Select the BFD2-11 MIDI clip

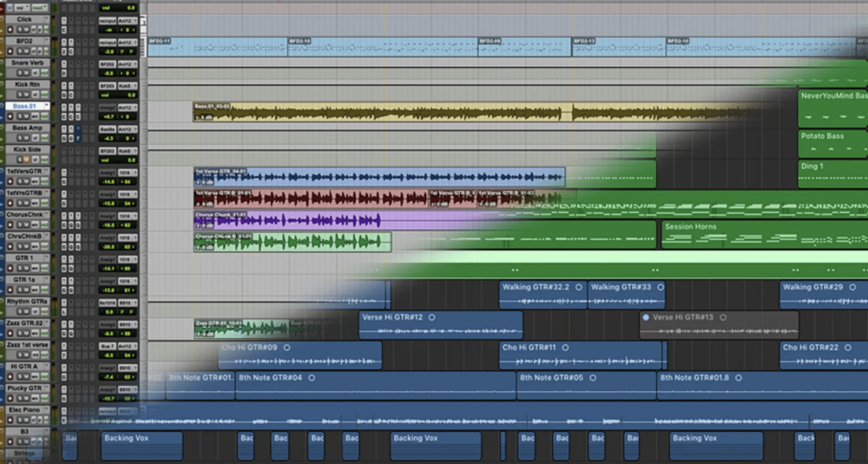click(x=217, y=47)
